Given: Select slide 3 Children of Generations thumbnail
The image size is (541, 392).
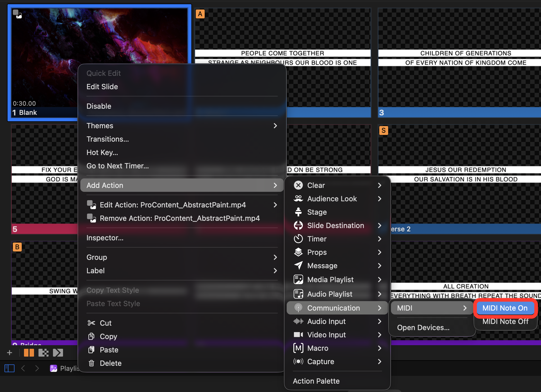Looking at the screenshot, I should [459, 62].
